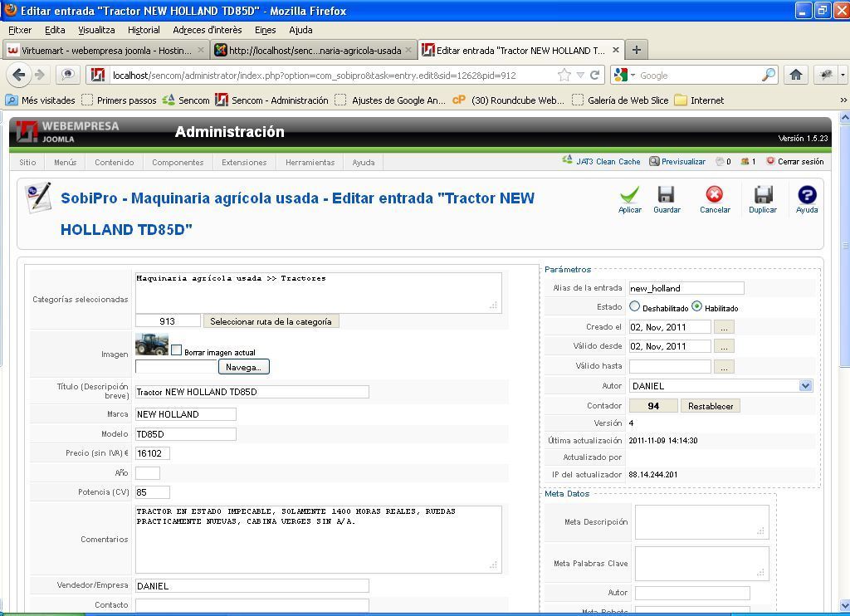Image resolution: width=850 pixels, height=616 pixels.
Task: Check Borrar imagen actual checkbox
Action: pyautogui.click(x=176, y=350)
